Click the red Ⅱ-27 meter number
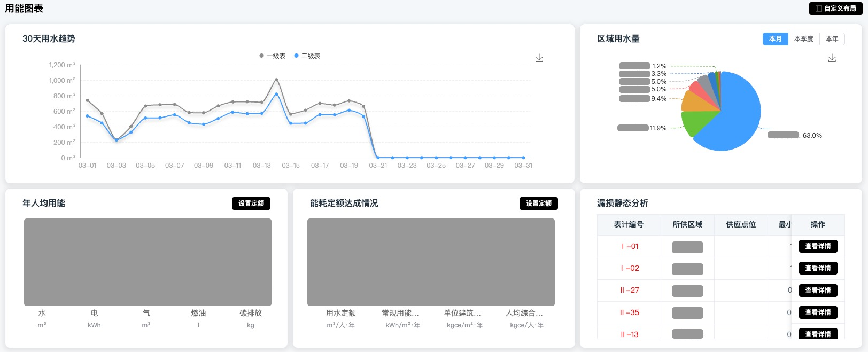This screenshot has height=352, width=868. pos(630,291)
